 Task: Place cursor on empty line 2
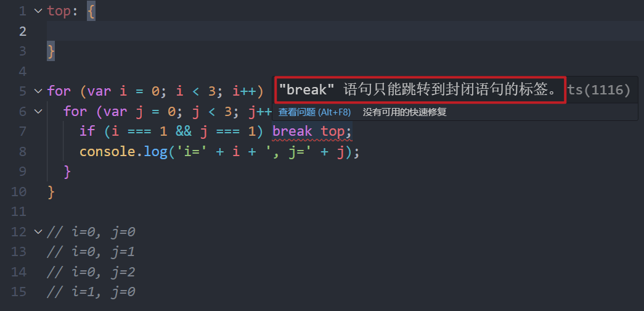345,31
